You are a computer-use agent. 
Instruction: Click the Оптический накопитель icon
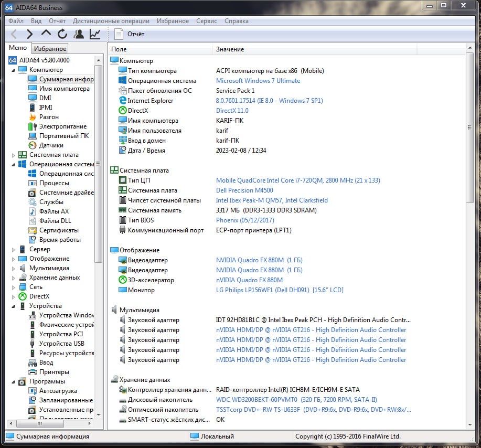123,409
